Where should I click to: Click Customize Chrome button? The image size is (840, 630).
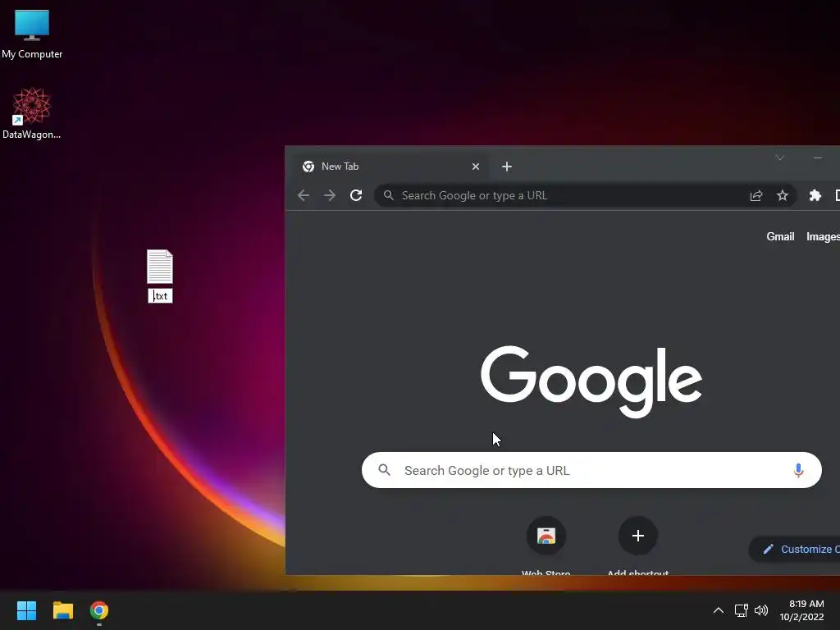click(795, 549)
